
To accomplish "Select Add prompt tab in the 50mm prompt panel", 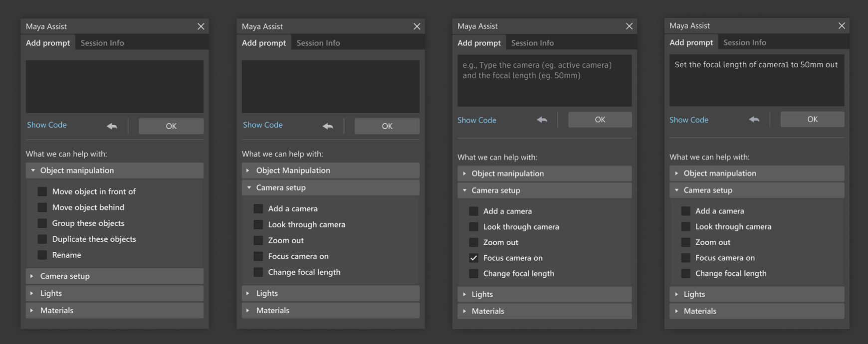I will 691,42.
